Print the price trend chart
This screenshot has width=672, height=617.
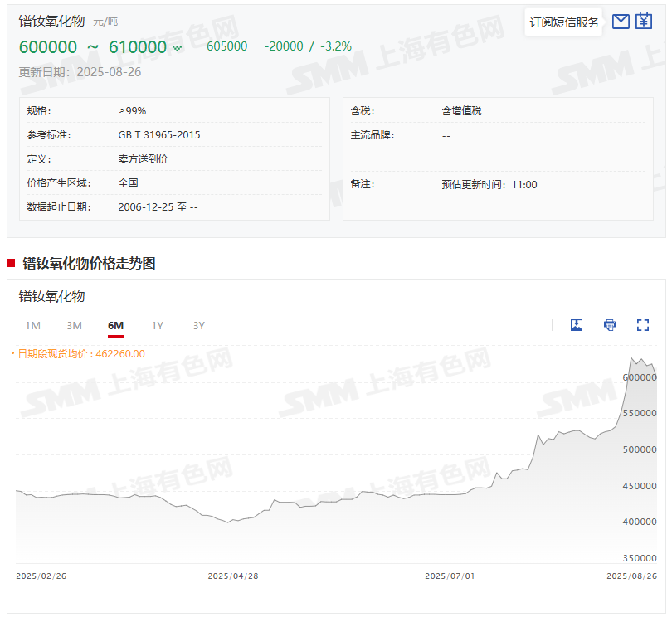[610, 325]
